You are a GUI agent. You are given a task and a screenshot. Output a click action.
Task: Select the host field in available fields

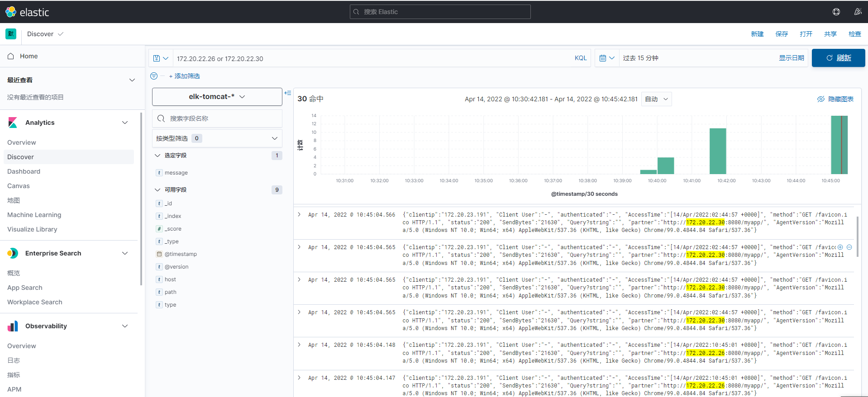(170, 279)
